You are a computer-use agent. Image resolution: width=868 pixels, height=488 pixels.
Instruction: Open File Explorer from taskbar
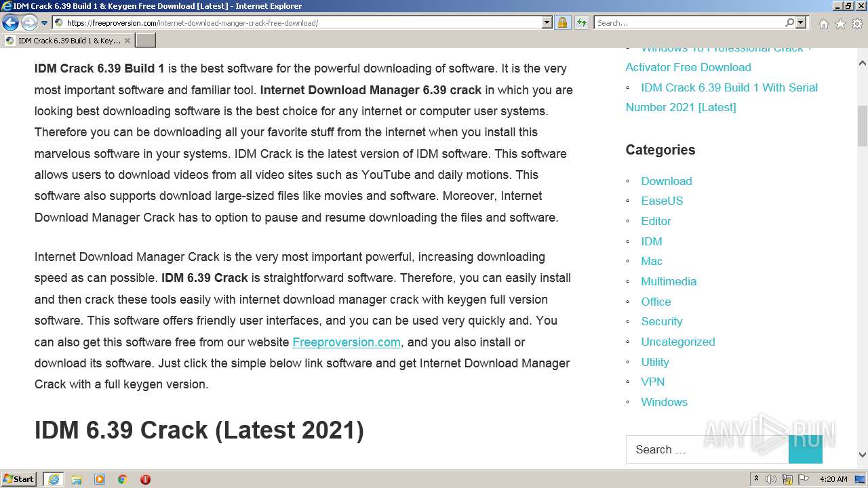(77, 479)
